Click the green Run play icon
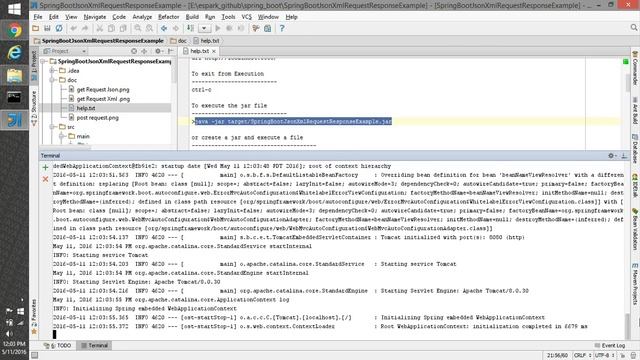This screenshot has width=640, height=360. pyautogui.click(x=218, y=28)
